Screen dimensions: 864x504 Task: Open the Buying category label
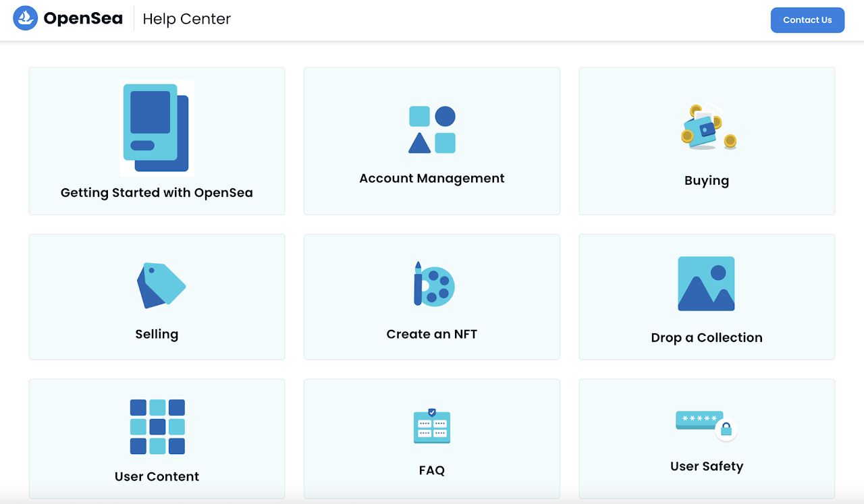click(707, 181)
